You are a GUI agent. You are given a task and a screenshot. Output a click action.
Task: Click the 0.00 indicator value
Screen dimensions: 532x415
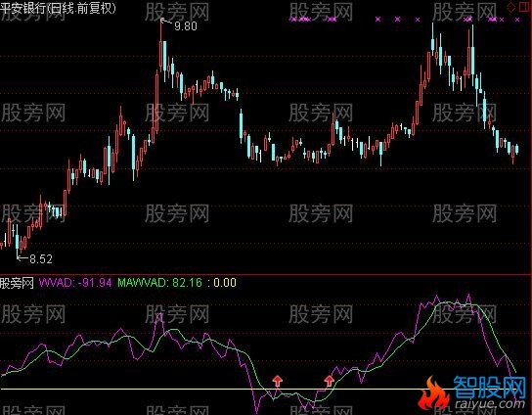tap(225, 283)
